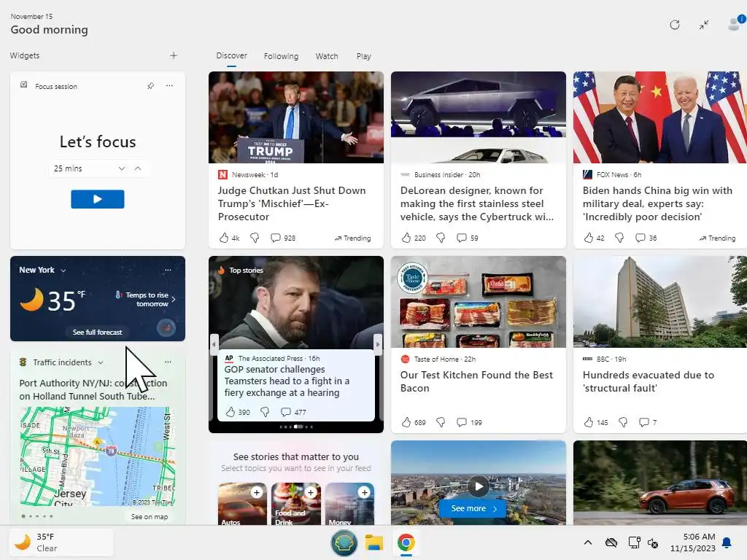Dislike the Judge Chutkan Newsweek story
747x560 pixels.
click(x=255, y=238)
